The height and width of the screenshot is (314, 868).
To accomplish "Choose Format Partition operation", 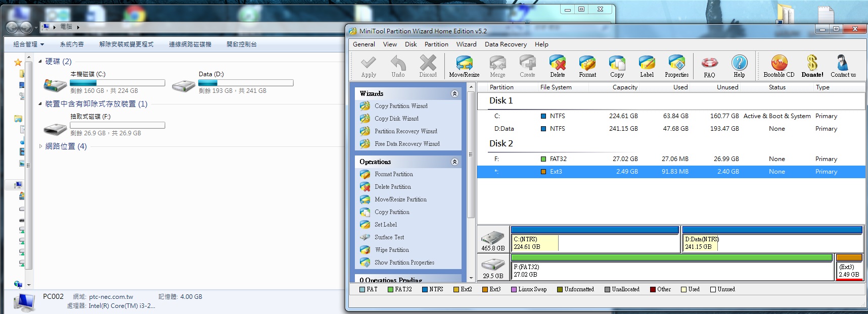I will 393,174.
